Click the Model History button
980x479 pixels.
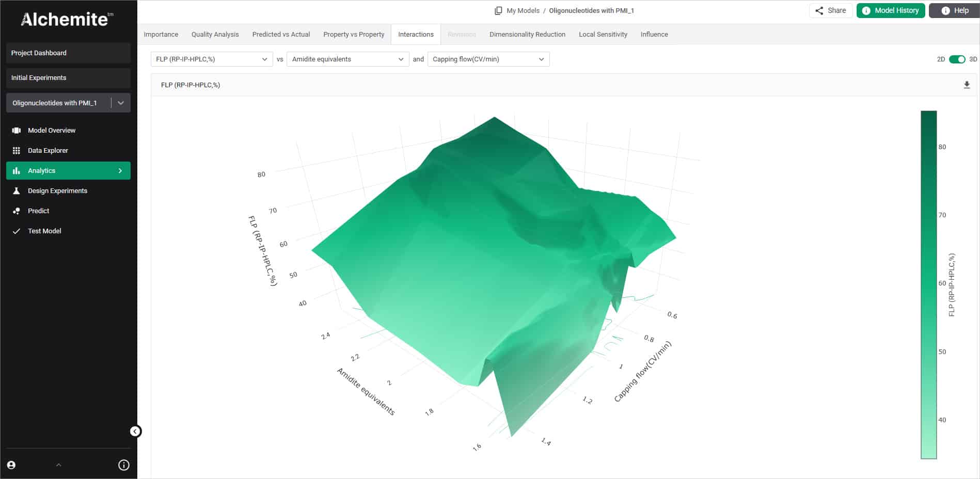click(x=890, y=11)
